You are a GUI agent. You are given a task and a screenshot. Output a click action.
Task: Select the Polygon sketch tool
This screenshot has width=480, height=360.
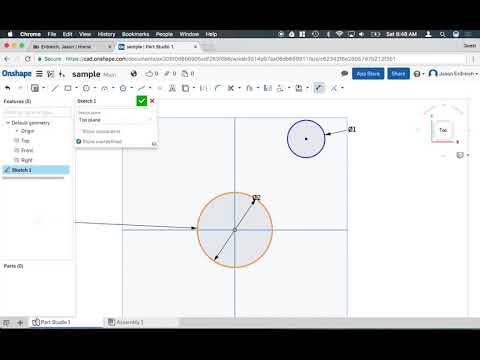click(x=123, y=88)
